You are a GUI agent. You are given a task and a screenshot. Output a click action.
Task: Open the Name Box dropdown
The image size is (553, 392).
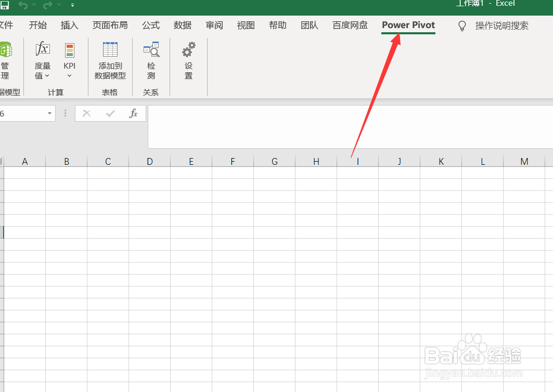(49, 113)
